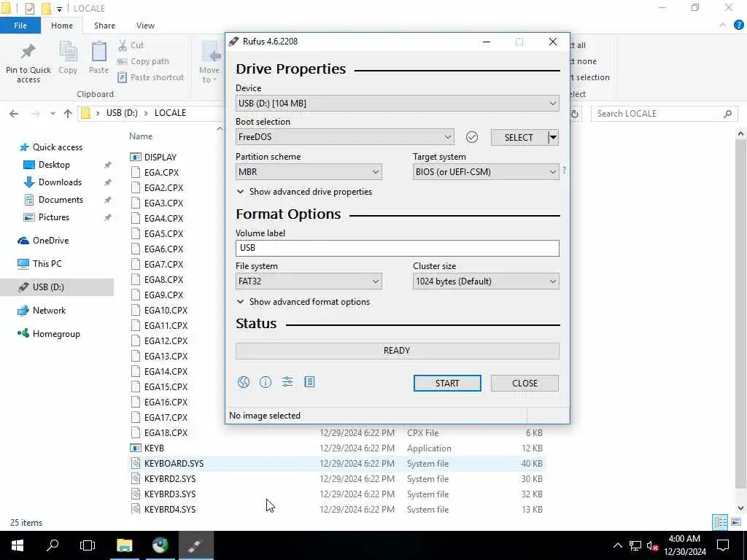Click the checksum checkmark icon beside Boot selection

point(472,137)
